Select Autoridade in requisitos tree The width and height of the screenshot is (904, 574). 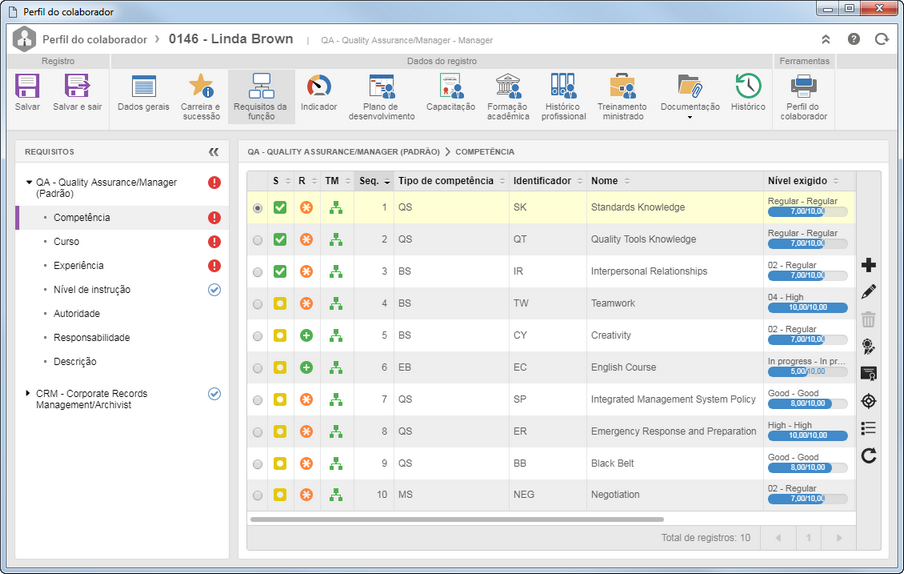coord(77,314)
